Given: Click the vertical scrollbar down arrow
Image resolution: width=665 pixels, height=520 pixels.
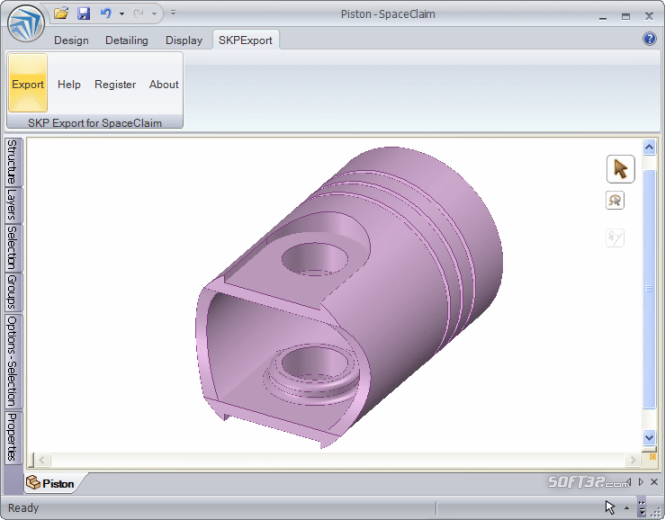Looking at the screenshot, I should coord(649,437).
